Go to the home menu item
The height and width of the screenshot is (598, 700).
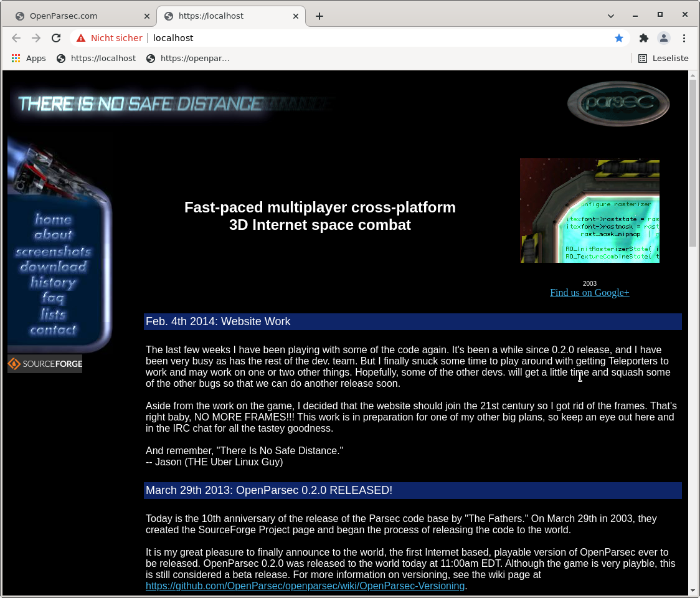pos(53,219)
